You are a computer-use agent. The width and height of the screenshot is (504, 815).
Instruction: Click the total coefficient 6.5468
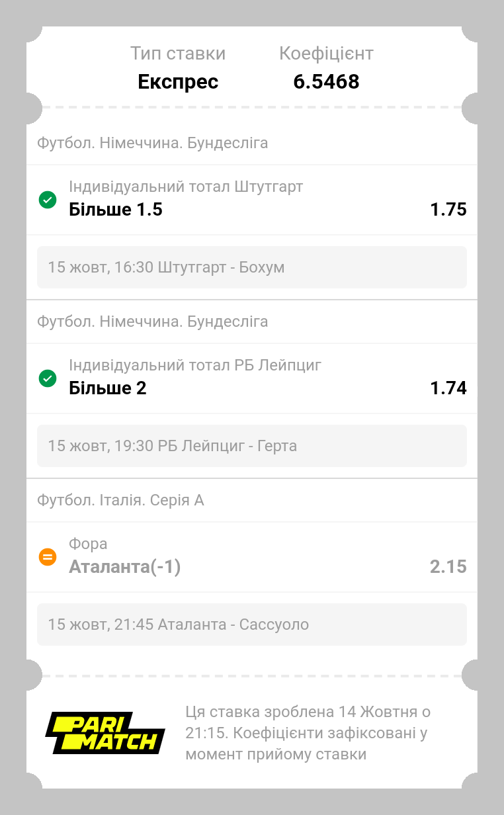click(x=326, y=82)
